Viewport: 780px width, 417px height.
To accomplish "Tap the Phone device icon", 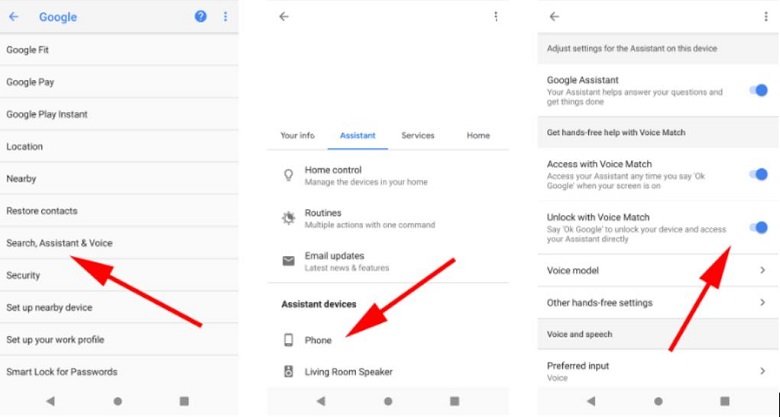I will pyautogui.click(x=288, y=340).
